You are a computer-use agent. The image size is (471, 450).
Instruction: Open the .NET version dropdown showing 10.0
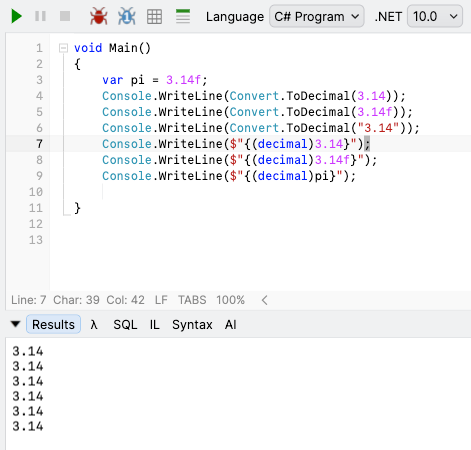(435, 16)
